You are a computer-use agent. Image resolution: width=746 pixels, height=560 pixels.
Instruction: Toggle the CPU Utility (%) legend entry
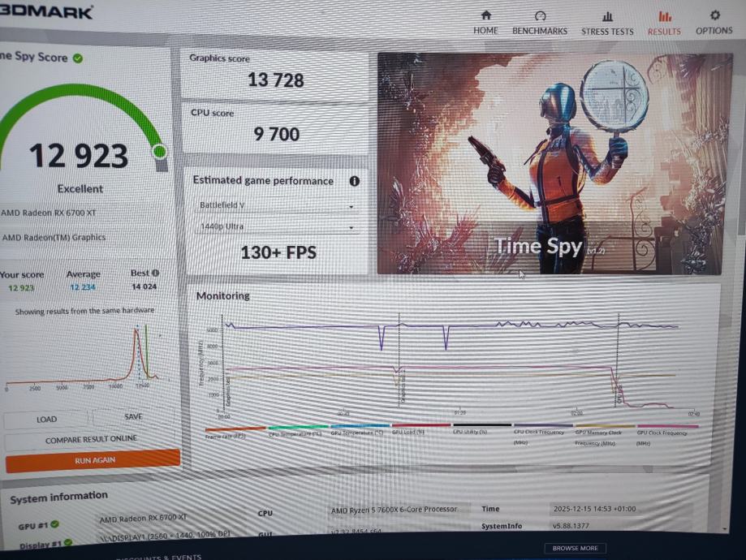pos(469,432)
